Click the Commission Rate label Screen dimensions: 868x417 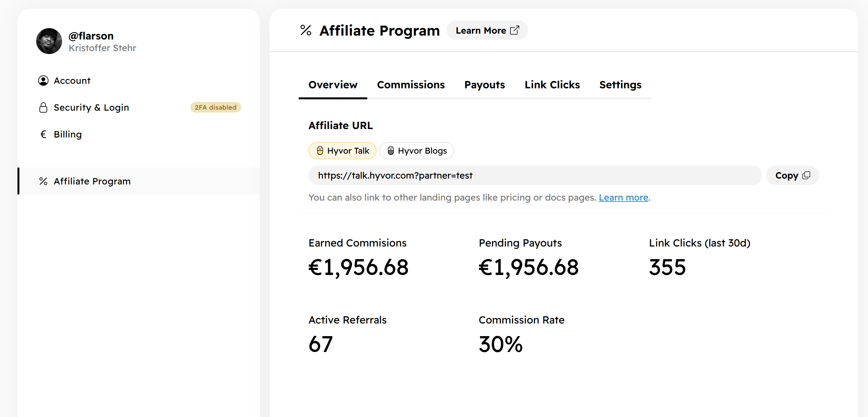(x=522, y=320)
